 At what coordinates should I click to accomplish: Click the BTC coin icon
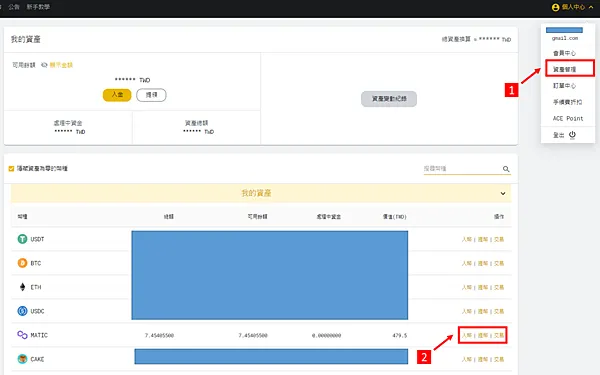click(x=23, y=263)
